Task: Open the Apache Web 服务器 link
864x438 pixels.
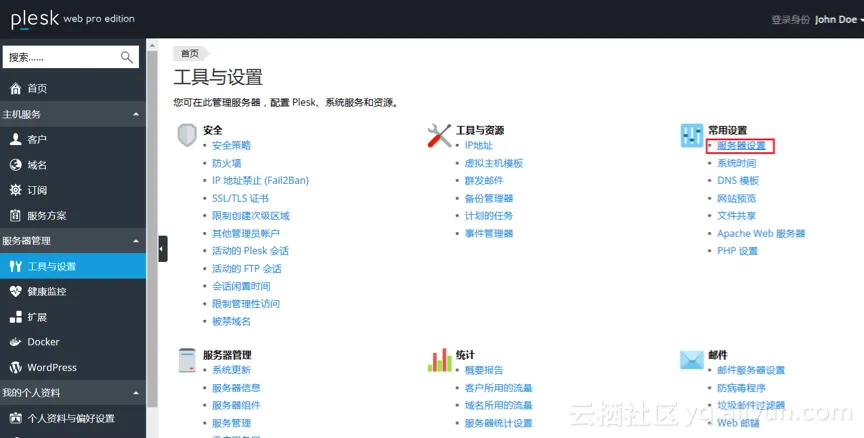Action: pyautogui.click(x=761, y=234)
